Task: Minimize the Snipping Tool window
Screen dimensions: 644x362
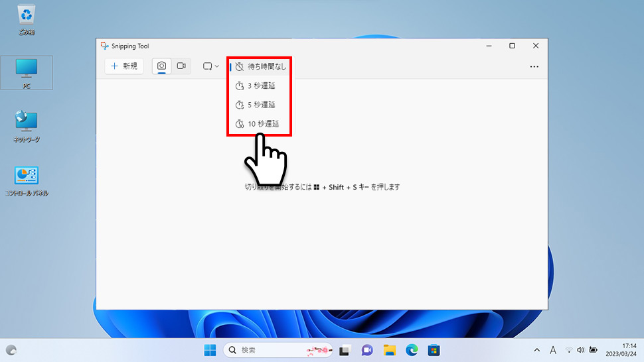Action: pyautogui.click(x=489, y=46)
